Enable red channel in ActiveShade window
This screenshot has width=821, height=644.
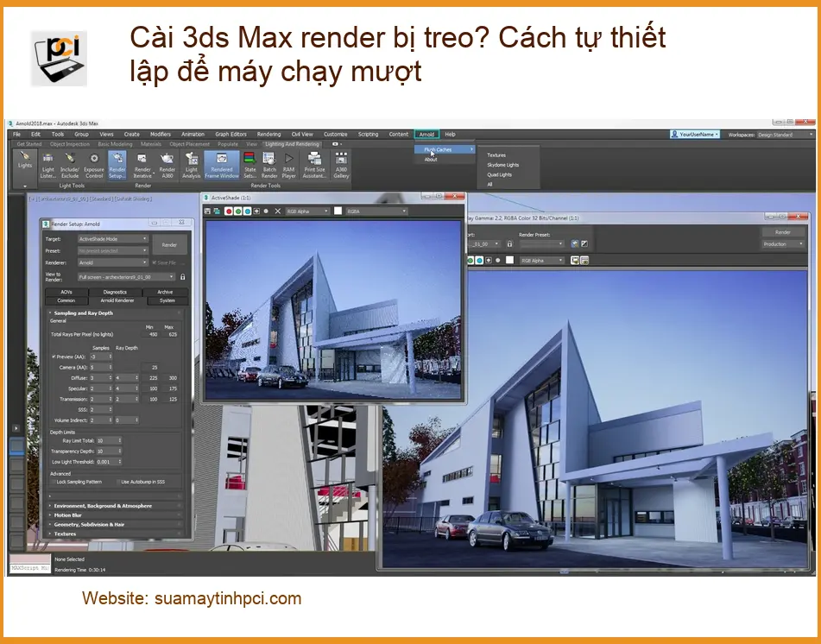[x=229, y=211]
